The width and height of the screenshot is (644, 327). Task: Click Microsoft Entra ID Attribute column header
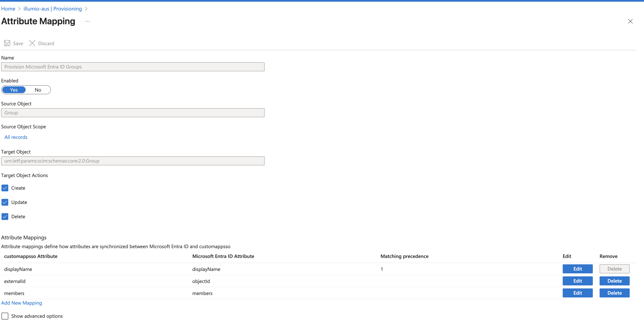[x=223, y=256]
